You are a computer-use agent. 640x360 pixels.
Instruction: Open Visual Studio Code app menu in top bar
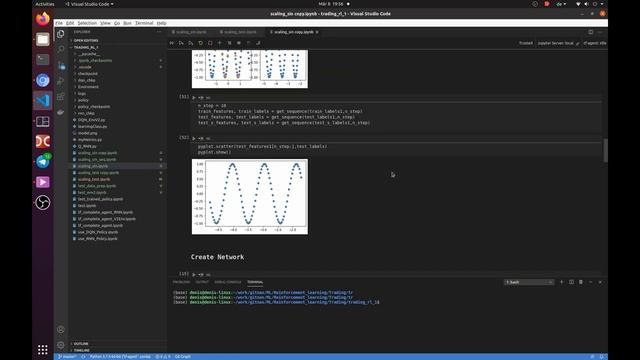(x=89, y=4)
